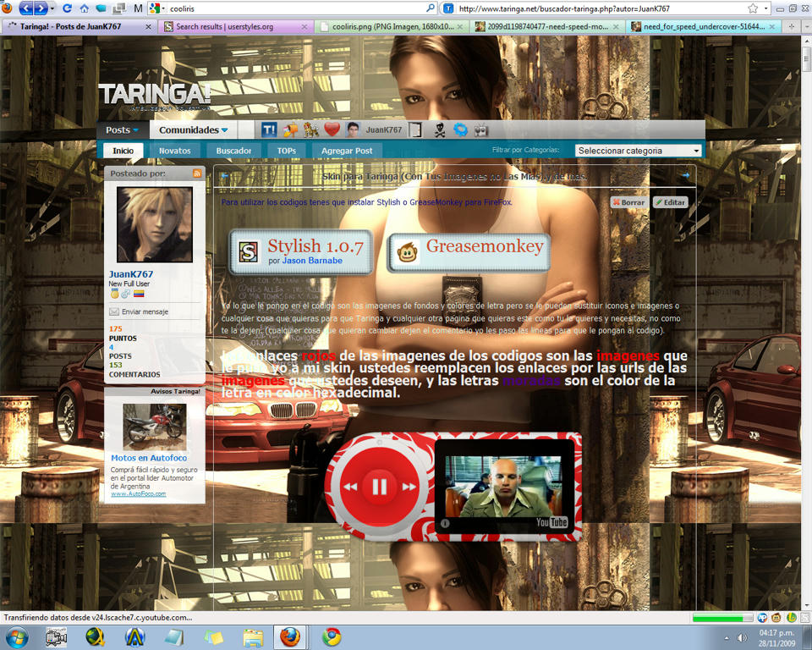This screenshot has width=812, height=650.
Task: Click the magnifier search icon in search box
Action: point(430,8)
